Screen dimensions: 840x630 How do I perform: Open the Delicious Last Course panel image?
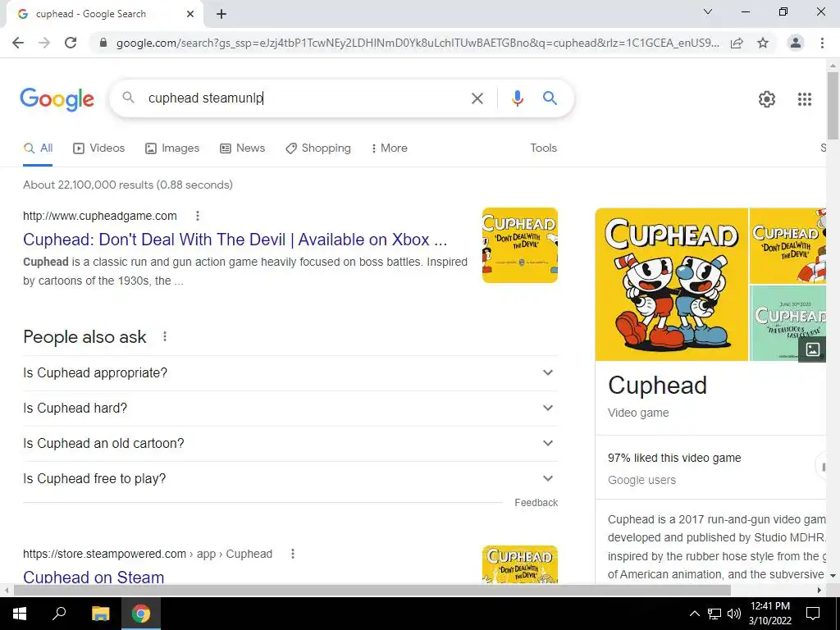point(787,323)
